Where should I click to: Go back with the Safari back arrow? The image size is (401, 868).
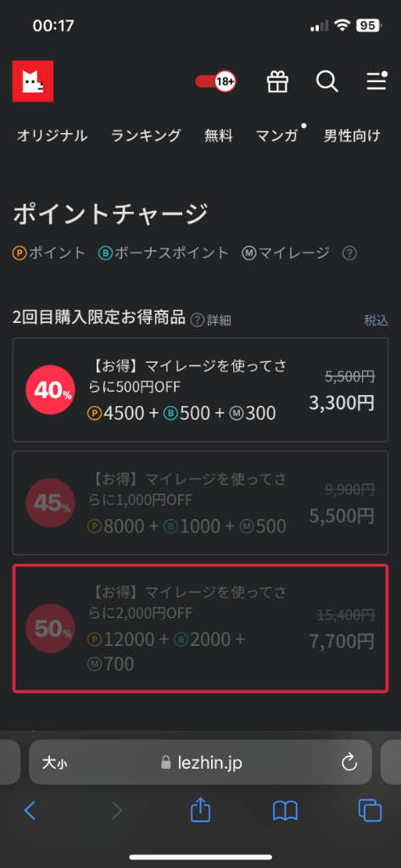(30, 810)
